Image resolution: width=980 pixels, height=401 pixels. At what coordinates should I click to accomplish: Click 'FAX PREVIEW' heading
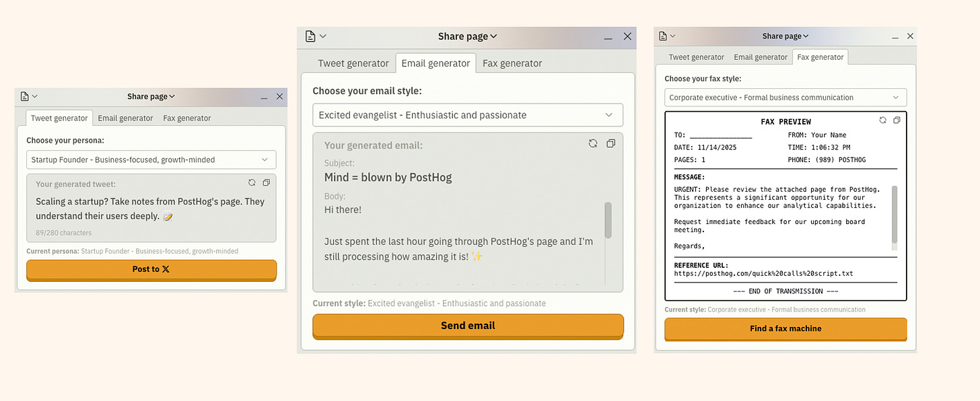pyautogui.click(x=785, y=122)
